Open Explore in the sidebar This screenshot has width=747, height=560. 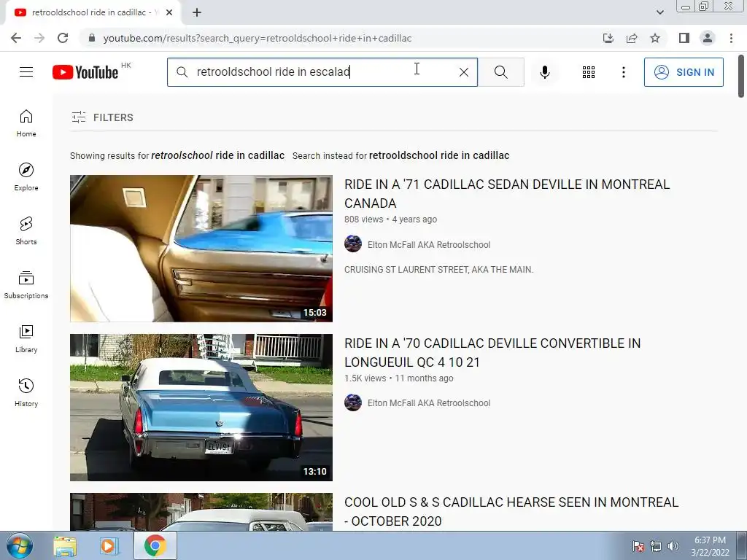26,177
